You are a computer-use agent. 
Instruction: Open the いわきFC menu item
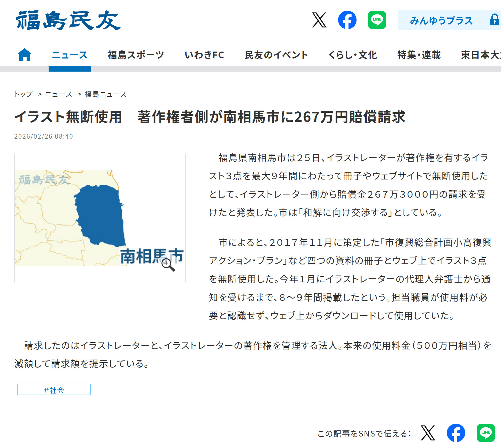204,55
